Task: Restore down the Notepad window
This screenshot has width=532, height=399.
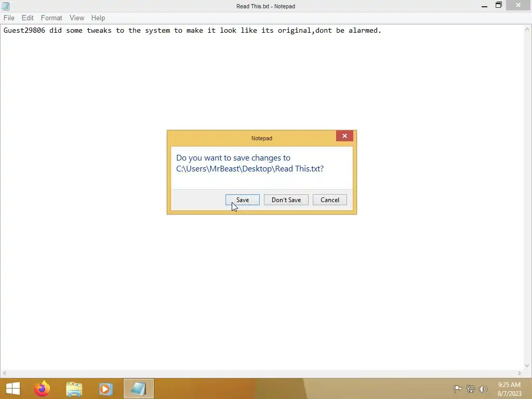Action: [498, 5]
